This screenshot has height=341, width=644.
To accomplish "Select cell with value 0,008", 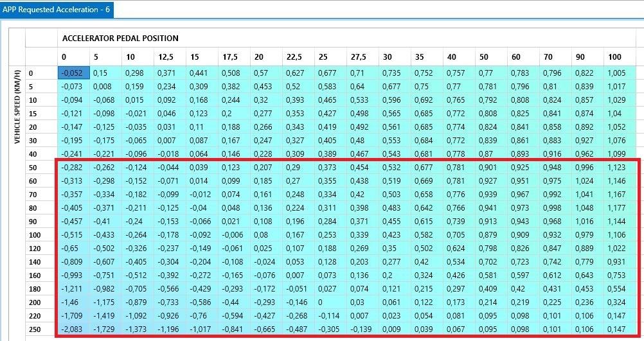I will point(105,86).
